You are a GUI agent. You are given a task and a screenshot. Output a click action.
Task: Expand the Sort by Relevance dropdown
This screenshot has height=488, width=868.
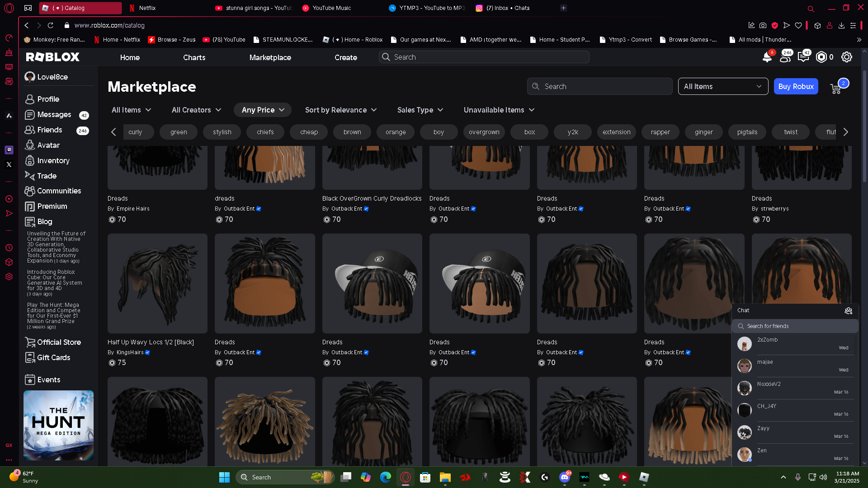coord(340,110)
